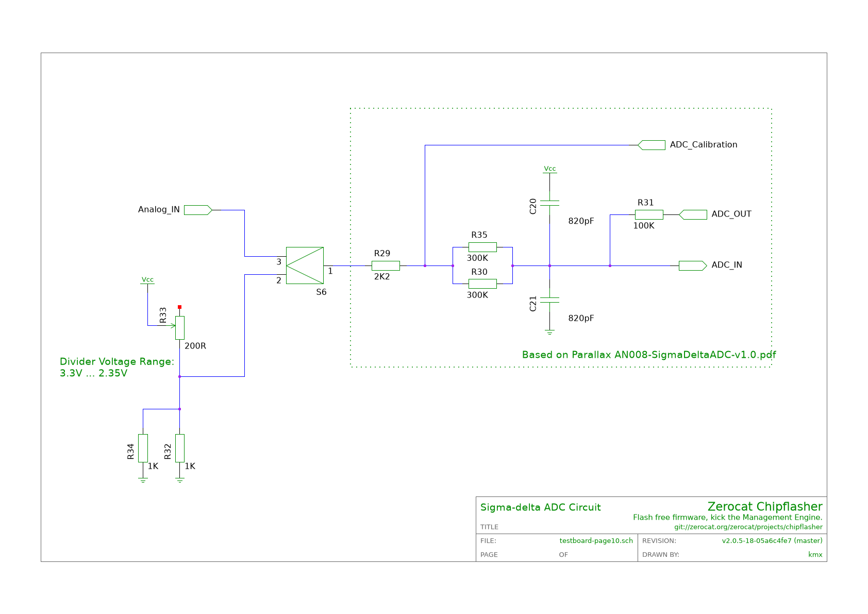The height and width of the screenshot is (614, 868).
Task: Click junction dot between R29 and R35
Action: pos(425,265)
